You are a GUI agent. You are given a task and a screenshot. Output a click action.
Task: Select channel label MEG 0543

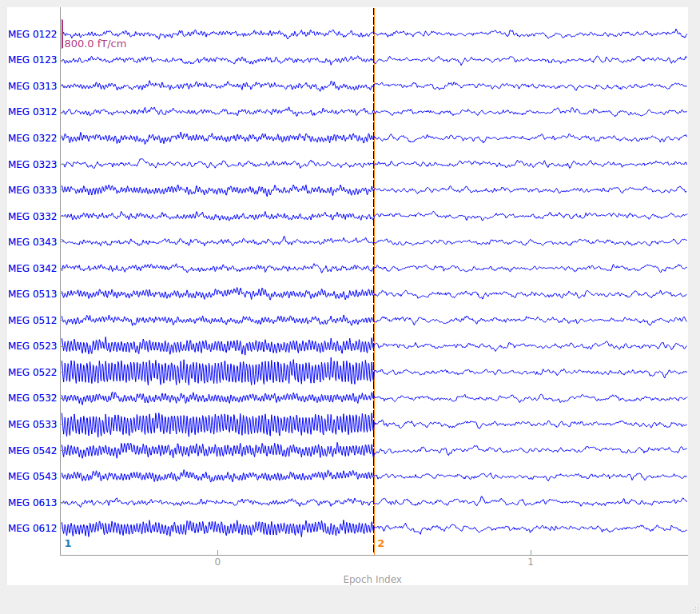[x=33, y=476]
